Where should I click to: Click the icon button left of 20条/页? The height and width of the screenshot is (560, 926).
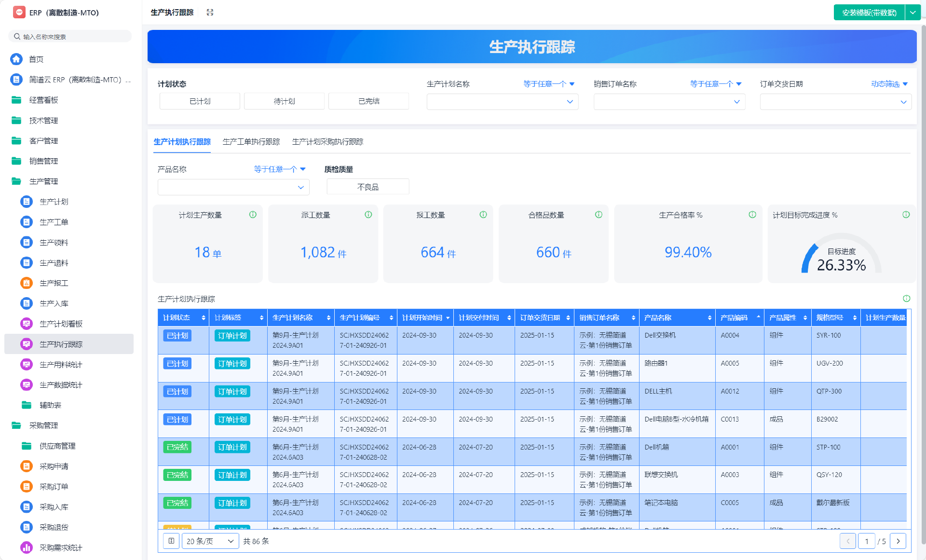(171, 541)
